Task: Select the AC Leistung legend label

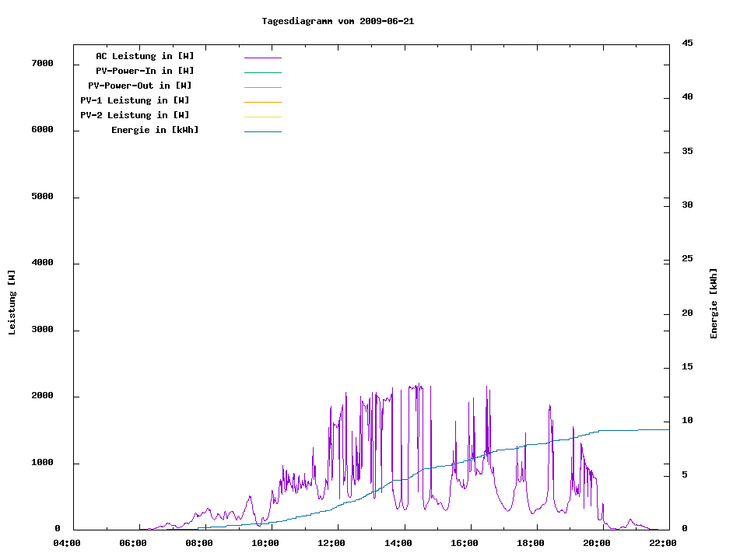Action: (x=145, y=56)
